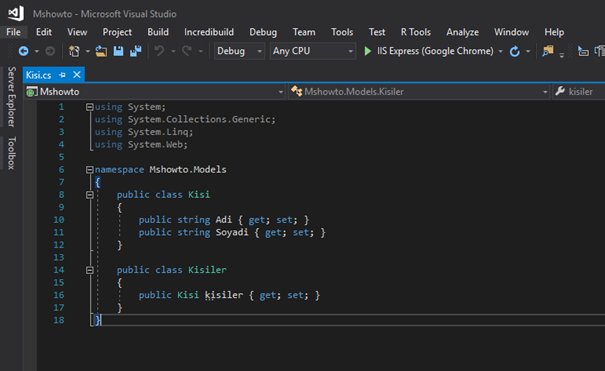The width and height of the screenshot is (605, 371).
Task: Close the Kisi.cs tab
Action: click(x=77, y=74)
